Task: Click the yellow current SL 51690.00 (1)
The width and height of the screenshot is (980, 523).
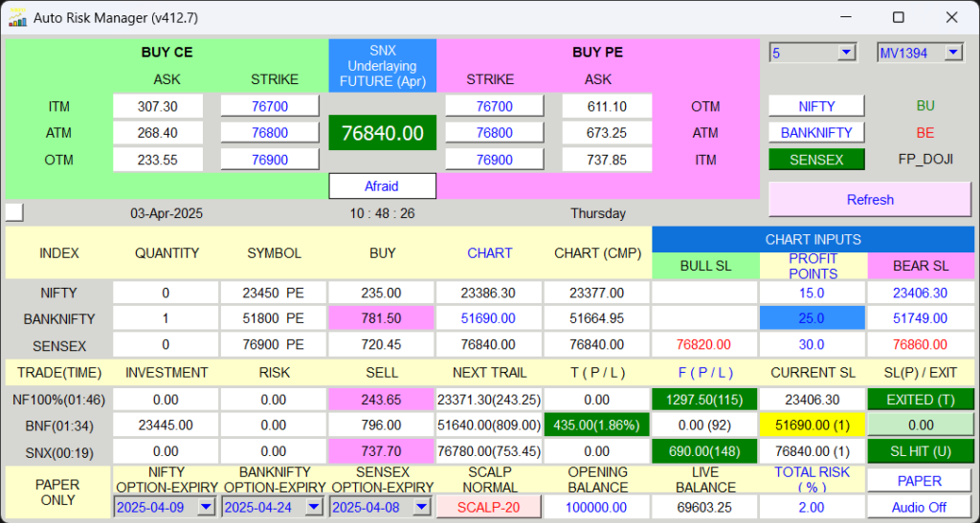Action: click(x=812, y=425)
